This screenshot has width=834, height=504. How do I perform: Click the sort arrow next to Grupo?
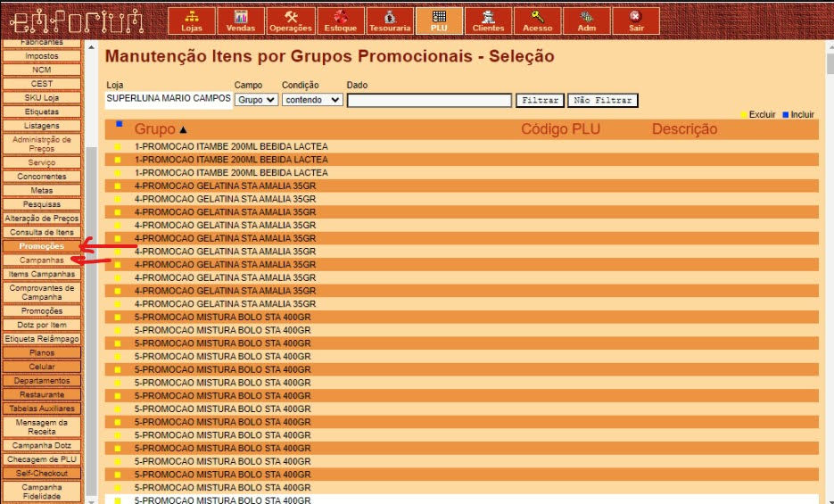(183, 129)
